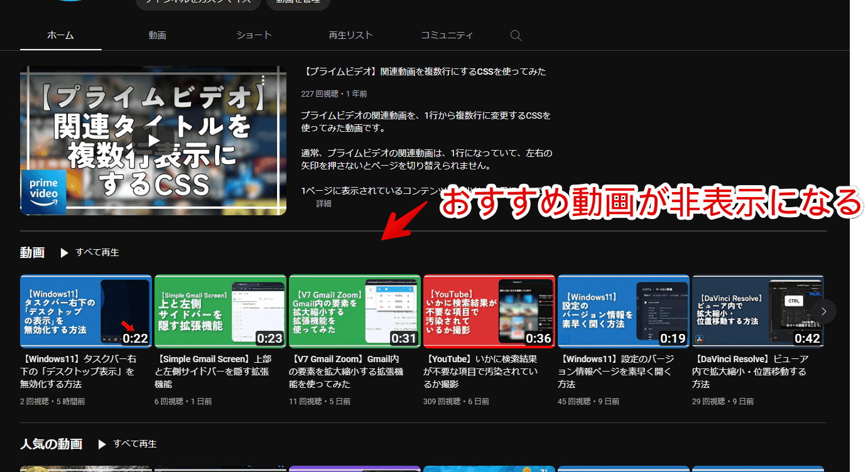The width and height of the screenshot is (868, 472).
Task: Click title 【Windows11】タスクバー右下の「デスクトップ表示」
Action: pyautogui.click(x=79, y=372)
